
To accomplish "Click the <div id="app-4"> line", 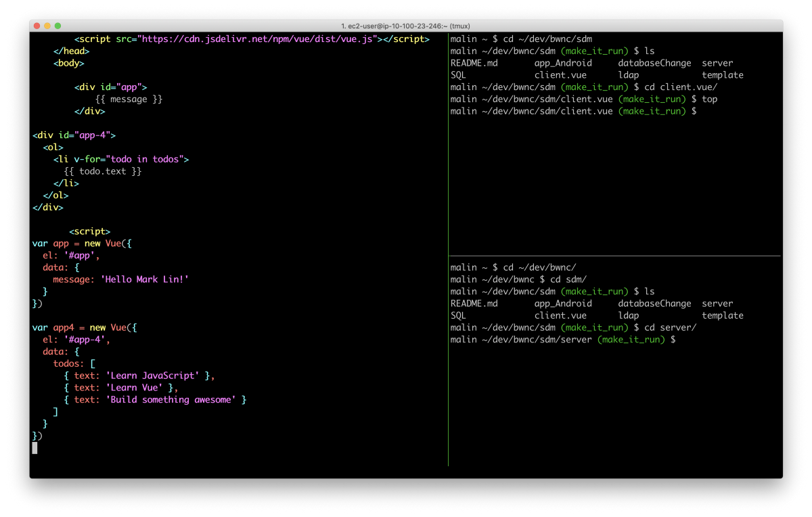I will [74, 135].
